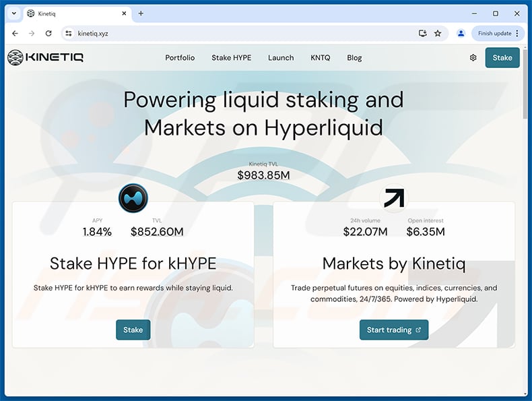Open site information icon in address bar

pyautogui.click(x=69, y=33)
